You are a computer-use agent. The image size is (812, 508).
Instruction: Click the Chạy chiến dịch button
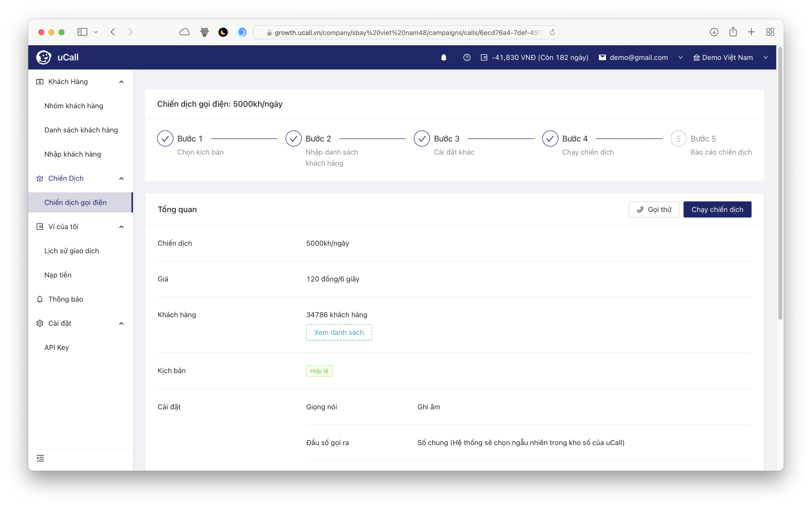(x=717, y=209)
